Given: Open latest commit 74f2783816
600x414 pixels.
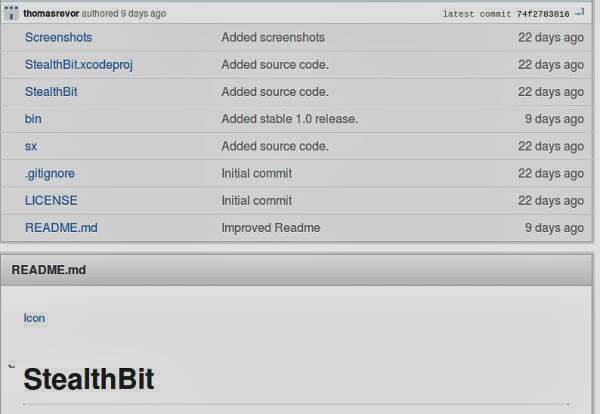Looking at the screenshot, I should [x=541, y=14].
